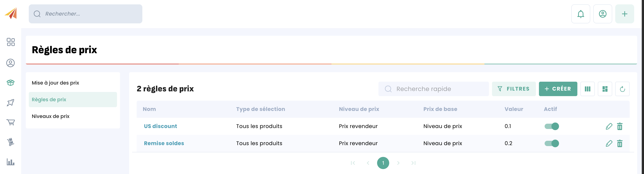Toggle off Remise soldes active switch
Image resolution: width=644 pixels, height=174 pixels.
tap(552, 143)
